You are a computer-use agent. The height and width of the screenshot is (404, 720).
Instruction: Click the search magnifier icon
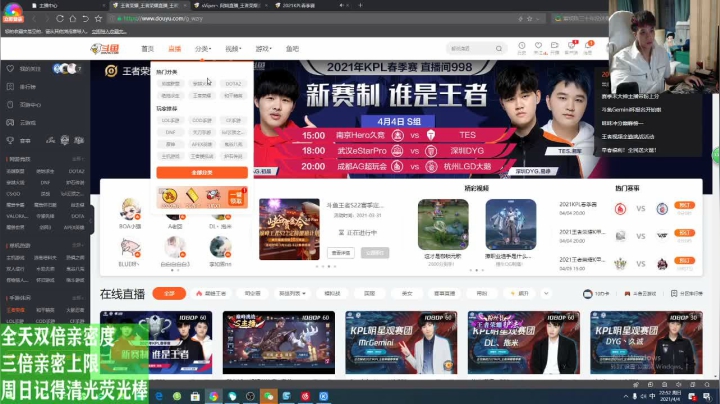499,49
